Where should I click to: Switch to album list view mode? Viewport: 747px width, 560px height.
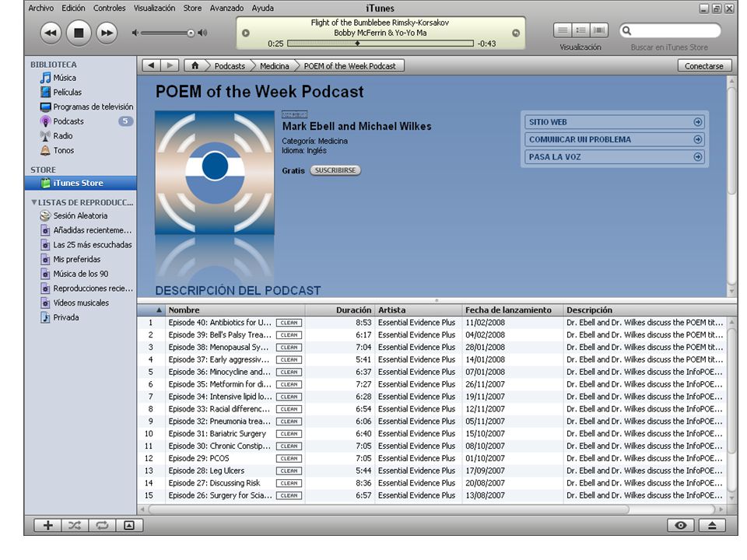coord(580,30)
